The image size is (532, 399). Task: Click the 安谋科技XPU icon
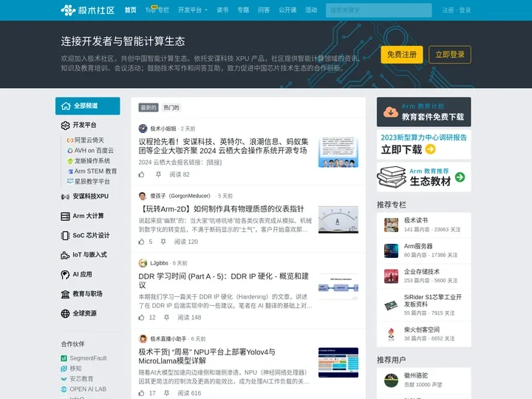point(65,197)
